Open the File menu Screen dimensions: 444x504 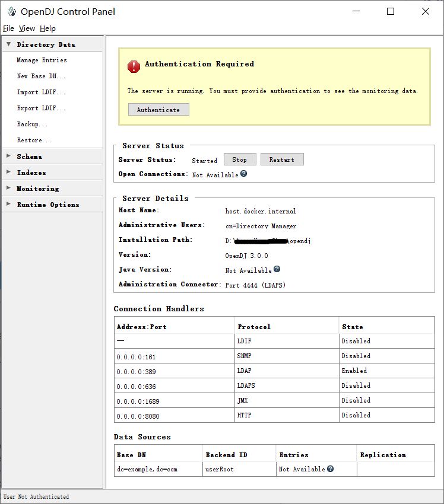[8, 28]
